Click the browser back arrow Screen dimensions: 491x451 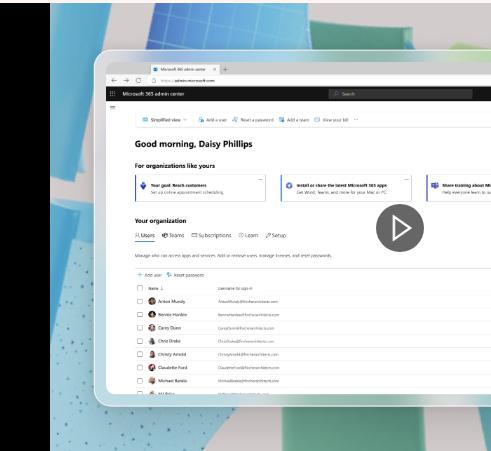tap(114, 80)
